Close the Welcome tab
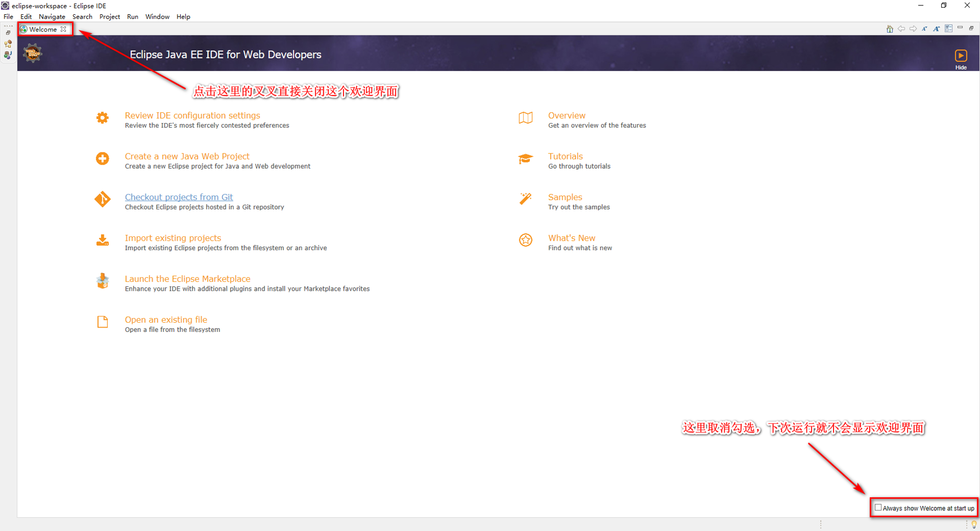This screenshot has width=980, height=531. tap(63, 29)
